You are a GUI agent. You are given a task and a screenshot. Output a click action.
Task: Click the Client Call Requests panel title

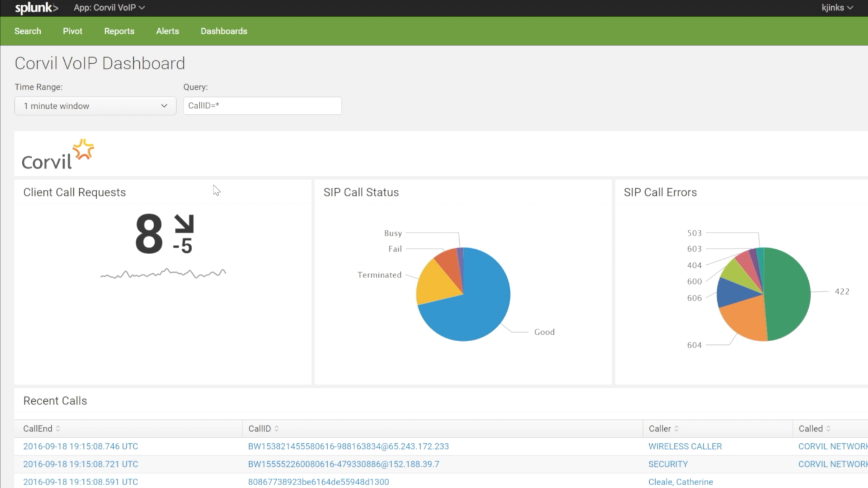74,192
